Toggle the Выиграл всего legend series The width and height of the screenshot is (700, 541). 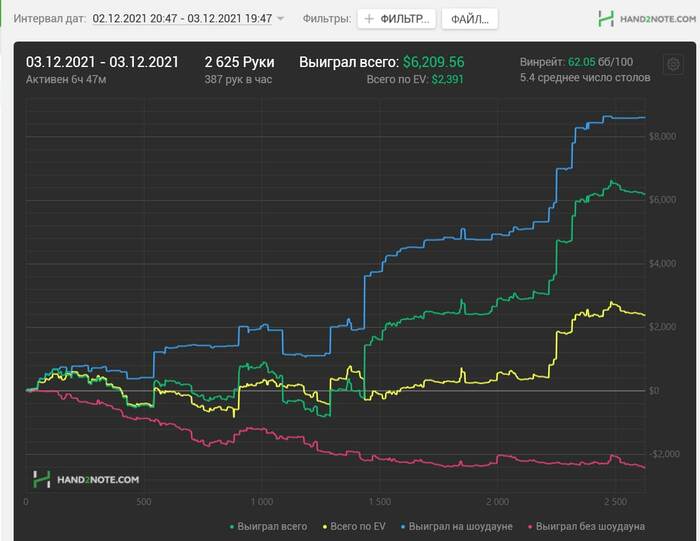(x=268, y=527)
